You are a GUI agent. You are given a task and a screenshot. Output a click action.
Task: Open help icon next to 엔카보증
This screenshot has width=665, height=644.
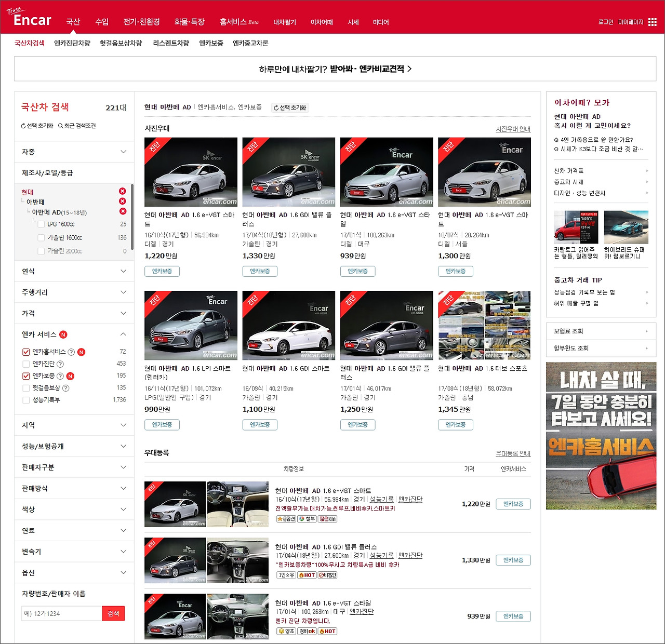coord(60,376)
